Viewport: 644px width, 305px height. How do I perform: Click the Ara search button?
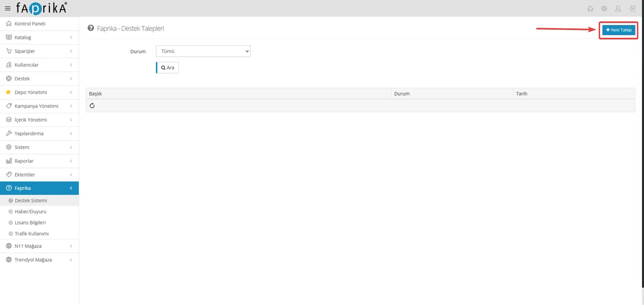point(167,68)
